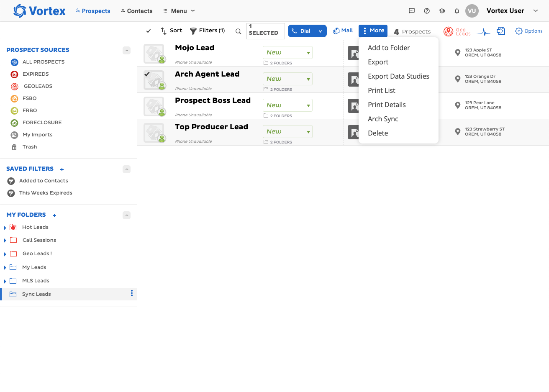Open the My Leads folder
Image resolution: width=549 pixels, height=392 pixels.
(34, 267)
